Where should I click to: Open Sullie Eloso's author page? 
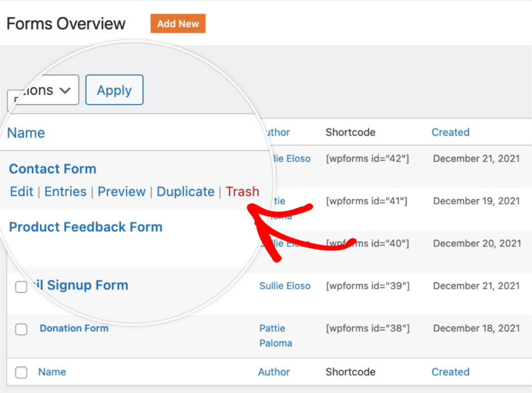(x=285, y=285)
